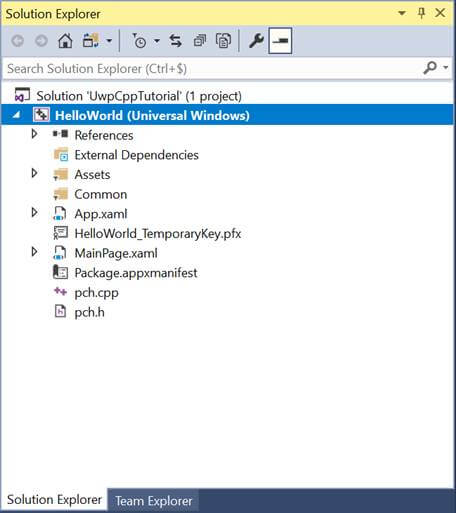Click the HelloWorld project icon
Viewport: 456px width, 513px height.
click(41, 115)
